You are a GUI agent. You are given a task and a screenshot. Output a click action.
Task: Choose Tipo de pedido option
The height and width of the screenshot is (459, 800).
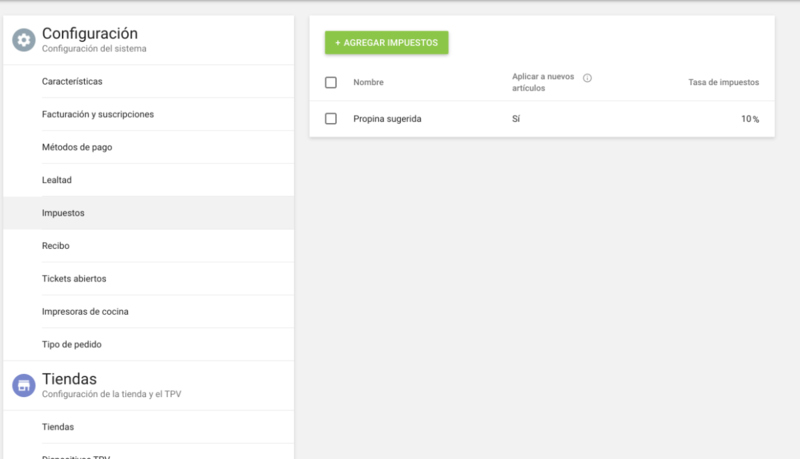click(x=71, y=344)
